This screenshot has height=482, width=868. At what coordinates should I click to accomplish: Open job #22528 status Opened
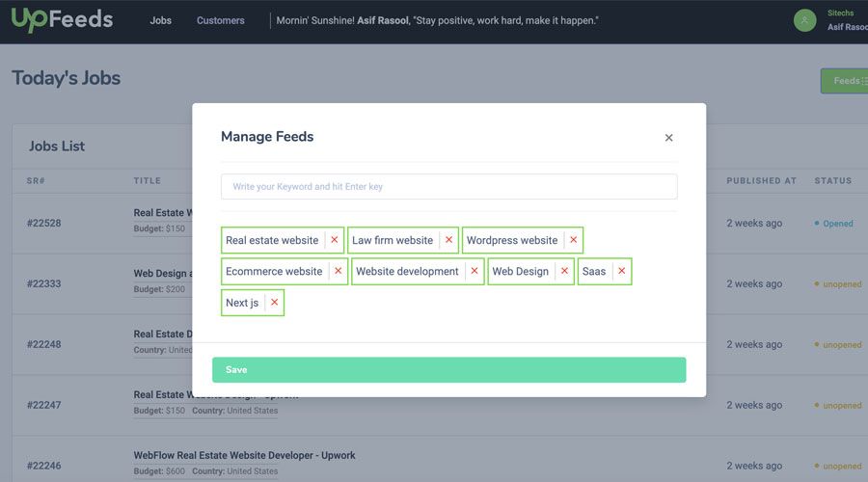[836, 224]
